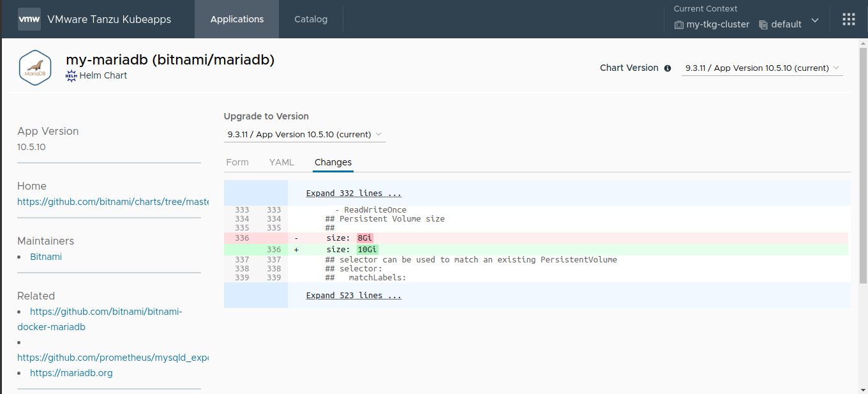Click the MariaDB chart logo
This screenshot has width=868, height=394.
35,67
